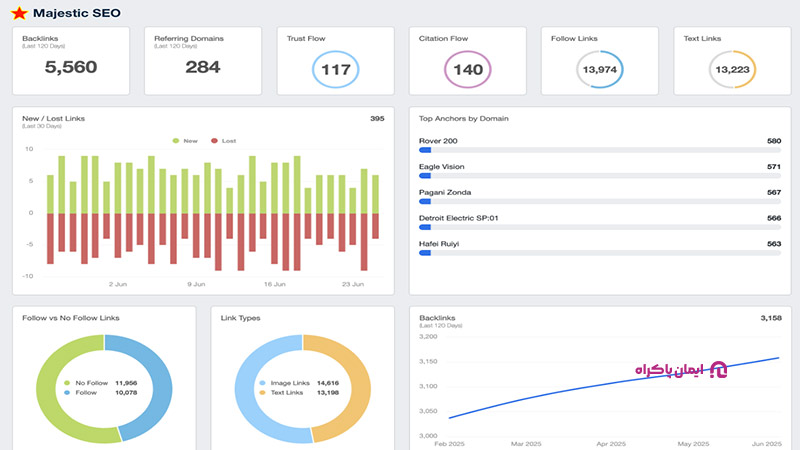
Task: Select the Referring Domains 284 value
Action: click(x=203, y=67)
